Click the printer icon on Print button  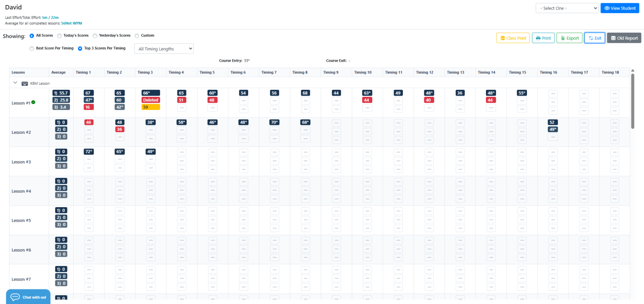tap(538, 38)
